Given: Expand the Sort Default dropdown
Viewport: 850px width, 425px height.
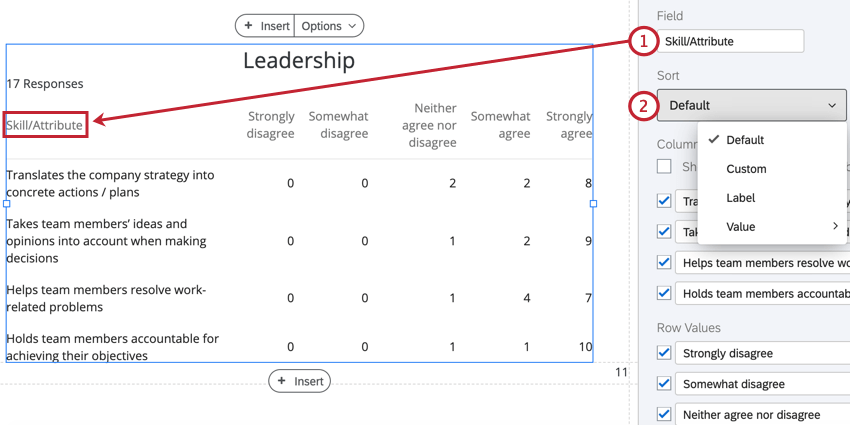Looking at the screenshot, I should click(751, 105).
